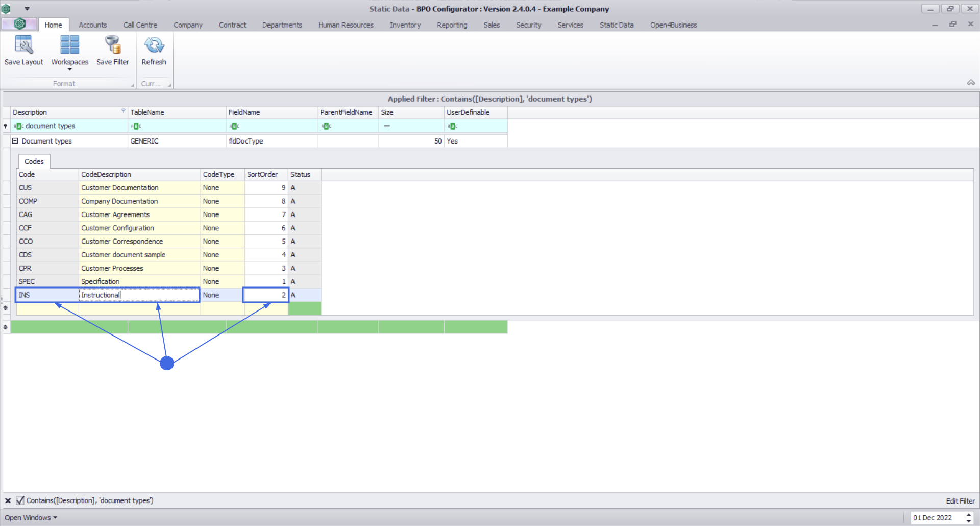Click the new row asterisk in Codes grid
980x526 pixels.
coord(5,308)
